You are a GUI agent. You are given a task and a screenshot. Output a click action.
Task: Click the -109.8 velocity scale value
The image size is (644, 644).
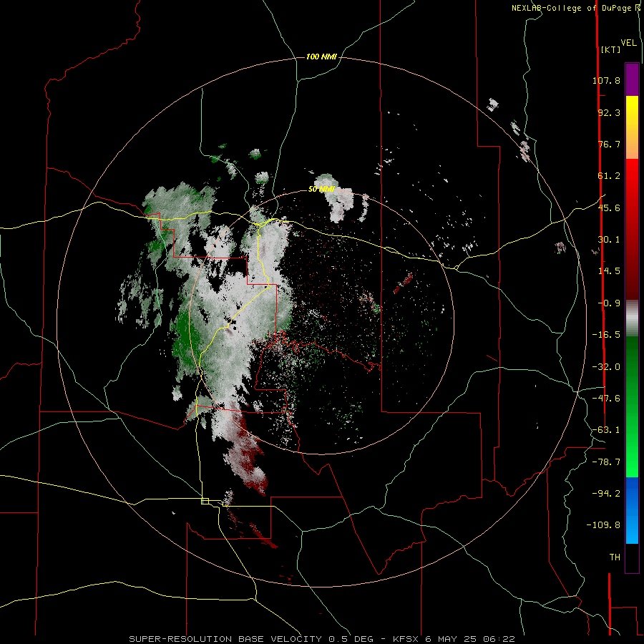pyautogui.click(x=603, y=525)
